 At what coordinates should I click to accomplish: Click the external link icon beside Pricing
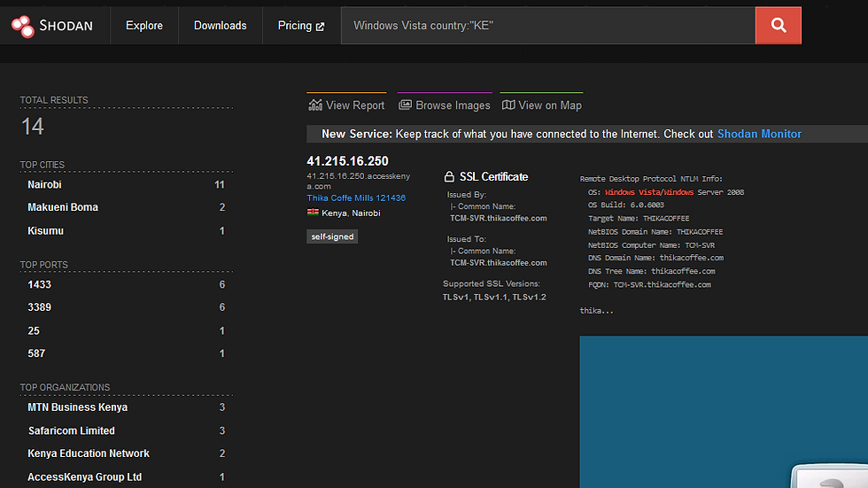(x=320, y=26)
